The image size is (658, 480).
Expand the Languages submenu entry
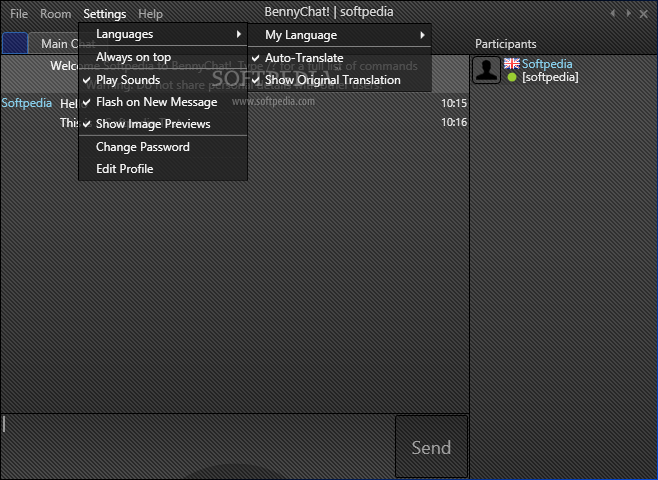point(163,34)
